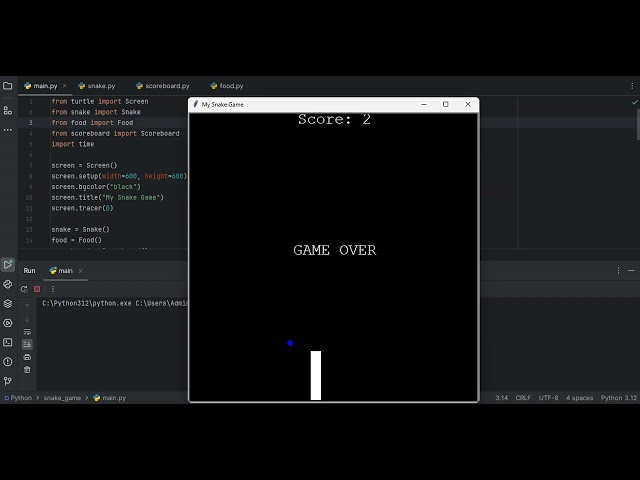Image resolution: width=640 pixels, height=480 pixels.
Task: Close the My Snake Game window
Action: click(468, 104)
